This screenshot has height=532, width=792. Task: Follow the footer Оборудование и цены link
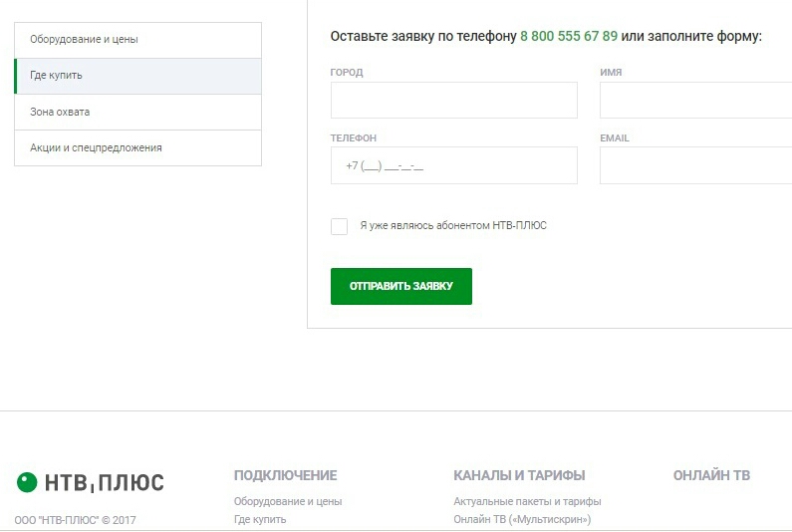click(x=288, y=501)
